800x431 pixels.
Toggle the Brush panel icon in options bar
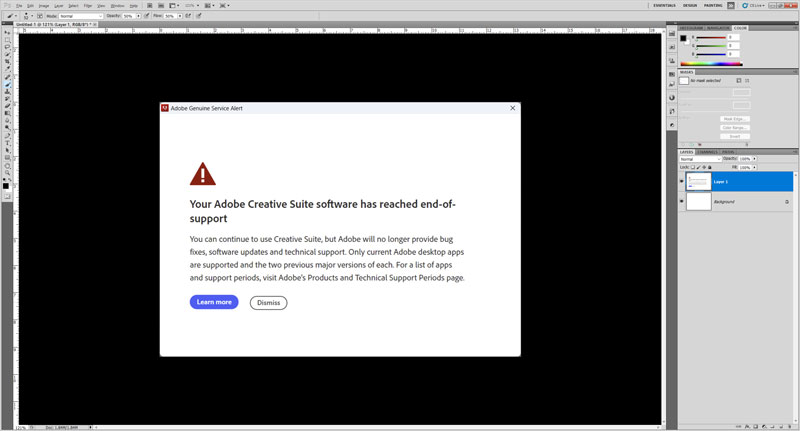[x=40, y=16]
